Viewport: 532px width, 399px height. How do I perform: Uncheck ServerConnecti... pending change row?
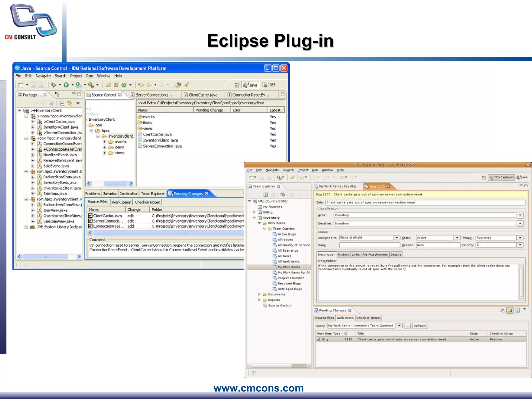(x=90, y=221)
